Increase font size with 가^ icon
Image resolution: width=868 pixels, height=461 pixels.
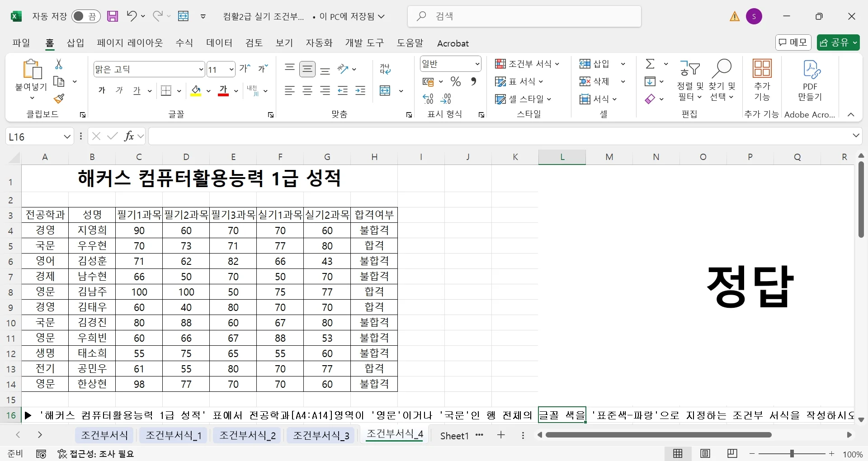[x=245, y=69]
